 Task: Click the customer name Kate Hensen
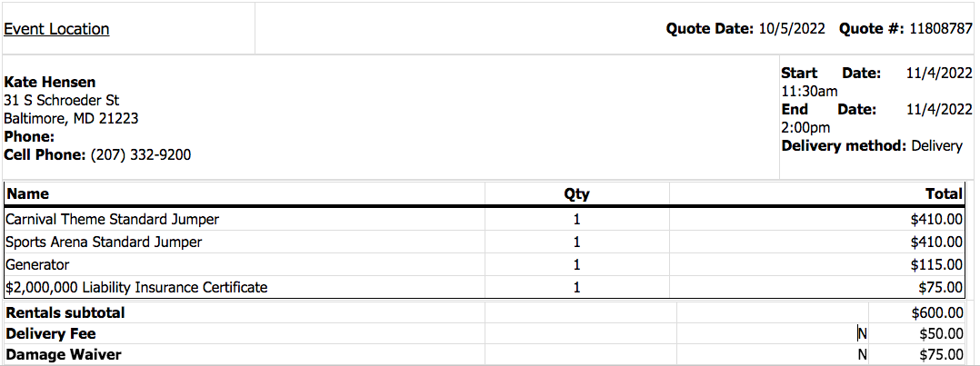click(x=50, y=83)
